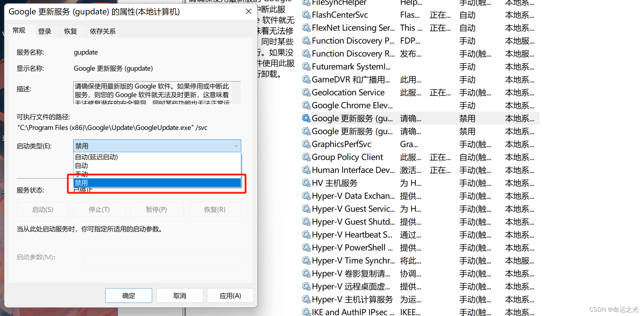Select FlashCenterSvc service row name
644x316 pixels.
pos(340,15)
